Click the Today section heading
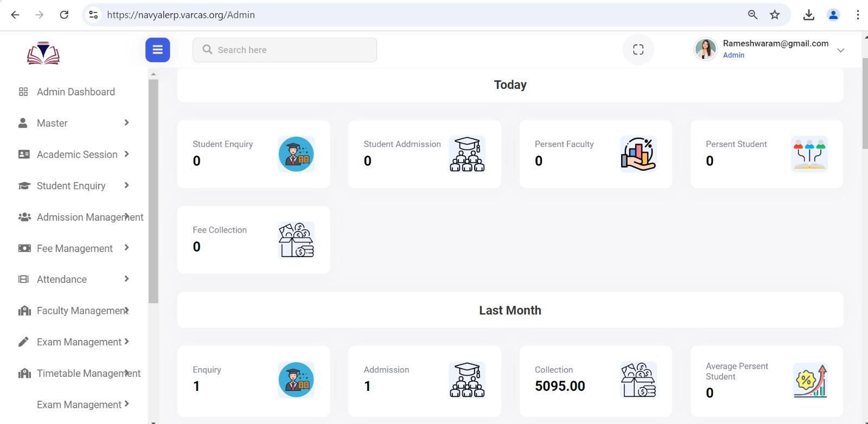 pyautogui.click(x=510, y=85)
